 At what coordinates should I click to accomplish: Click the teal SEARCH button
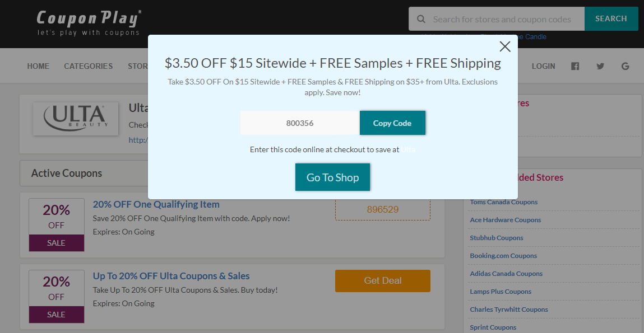tap(611, 18)
